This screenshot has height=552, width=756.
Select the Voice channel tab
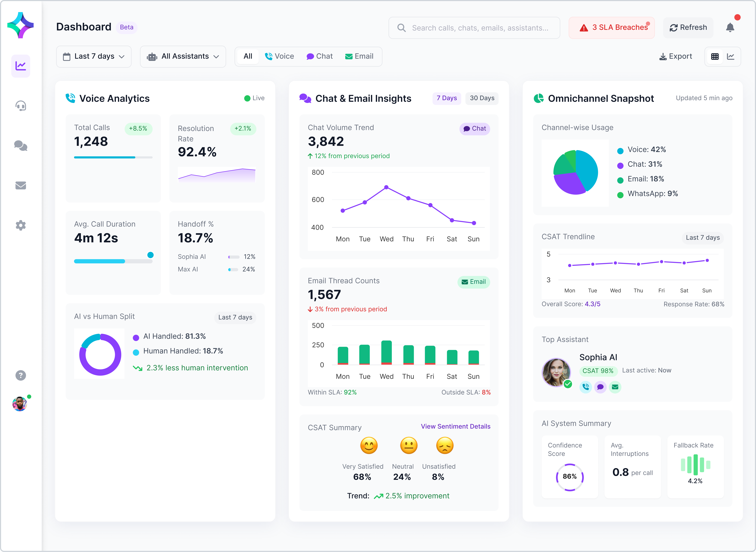[280, 57]
